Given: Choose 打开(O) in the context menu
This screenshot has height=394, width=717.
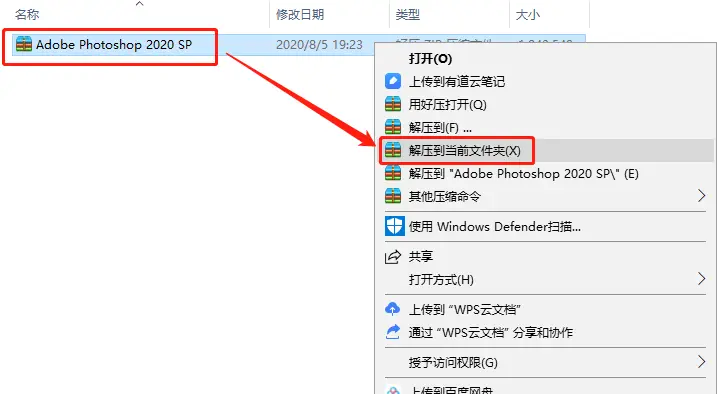Looking at the screenshot, I should [x=430, y=59].
